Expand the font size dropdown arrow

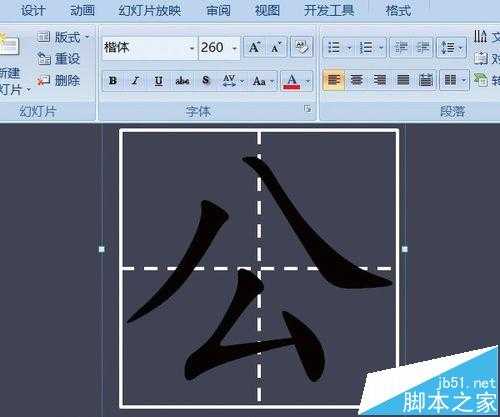click(x=235, y=48)
